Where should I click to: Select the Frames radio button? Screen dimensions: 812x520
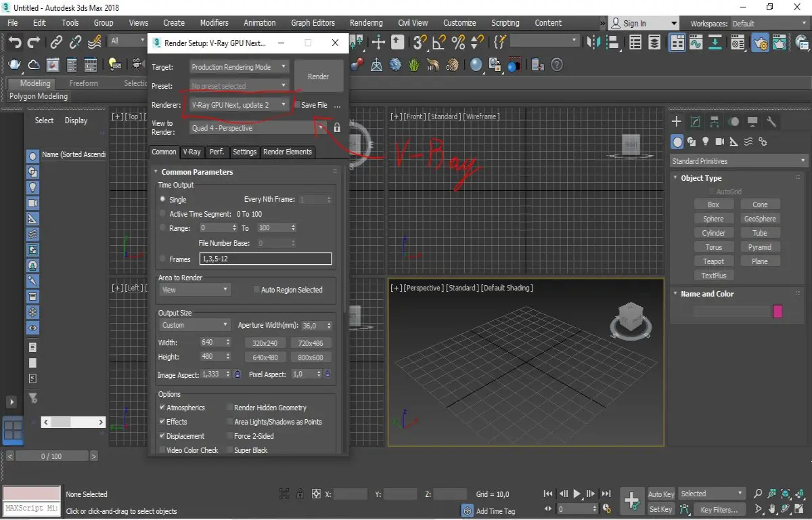[163, 259]
